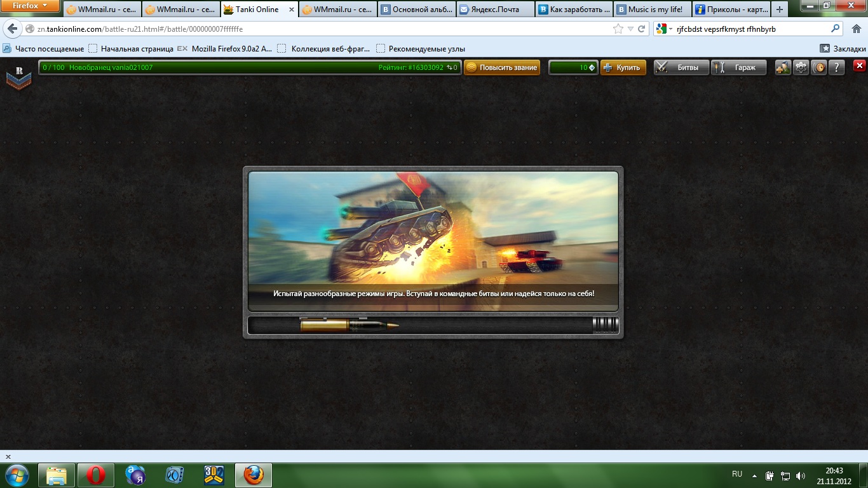
Task: Open game settings gear icon
Action: point(801,67)
